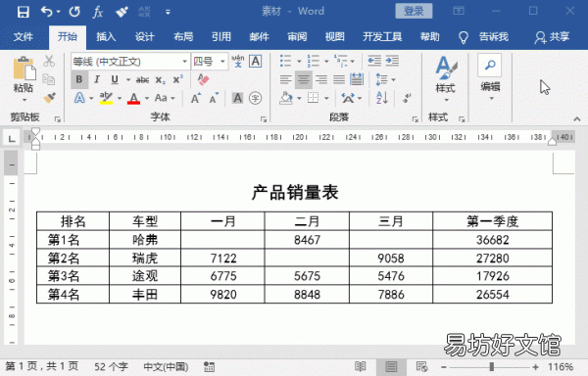Viewport: 588px width, 376px height.
Task: Click Grow Font size icon
Action: point(195,98)
